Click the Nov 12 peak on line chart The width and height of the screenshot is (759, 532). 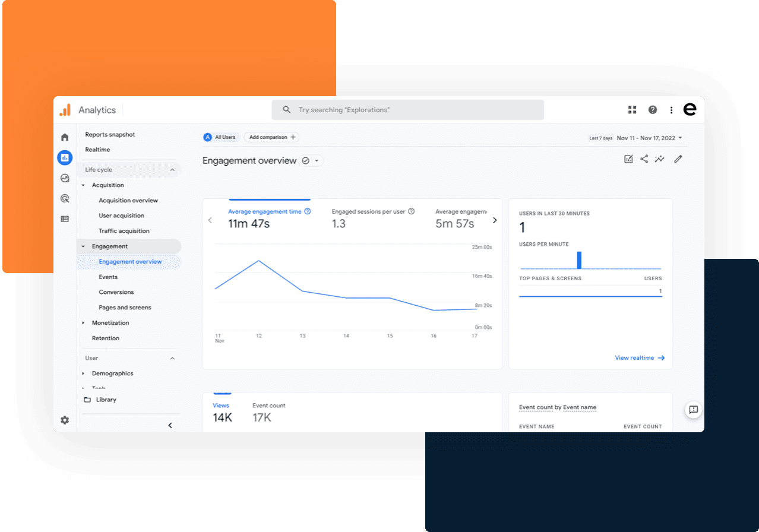pyautogui.click(x=259, y=261)
